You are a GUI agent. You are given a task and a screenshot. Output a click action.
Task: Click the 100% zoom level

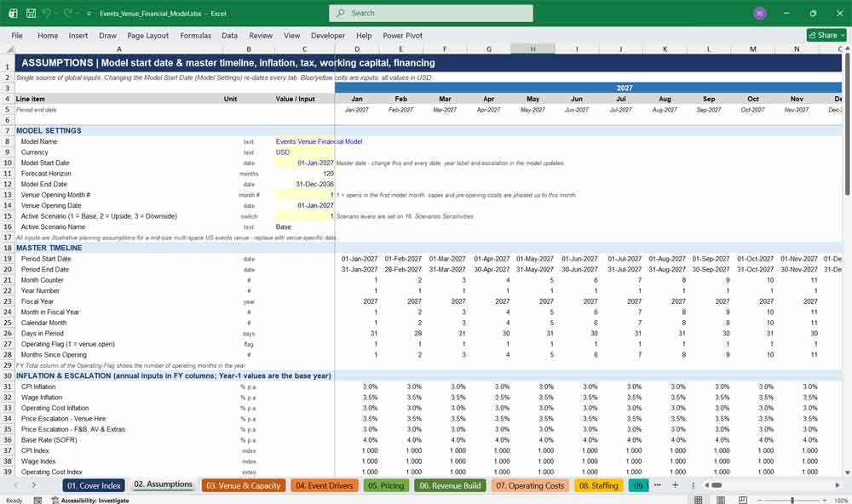click(841, 501)
